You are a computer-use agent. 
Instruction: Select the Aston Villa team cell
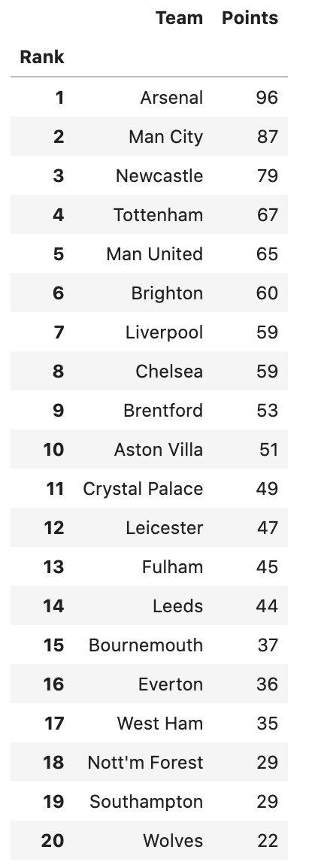(x=159, y=450)
